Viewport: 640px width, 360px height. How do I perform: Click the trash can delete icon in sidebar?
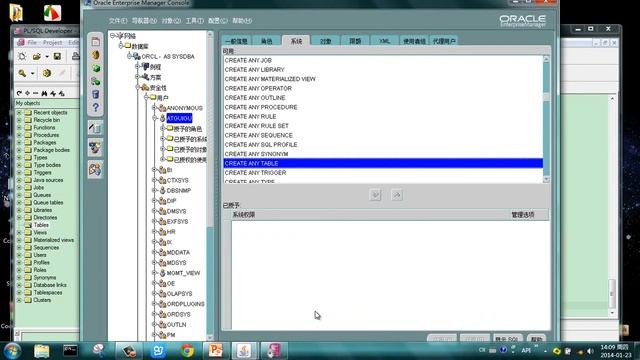pos(96,95)
